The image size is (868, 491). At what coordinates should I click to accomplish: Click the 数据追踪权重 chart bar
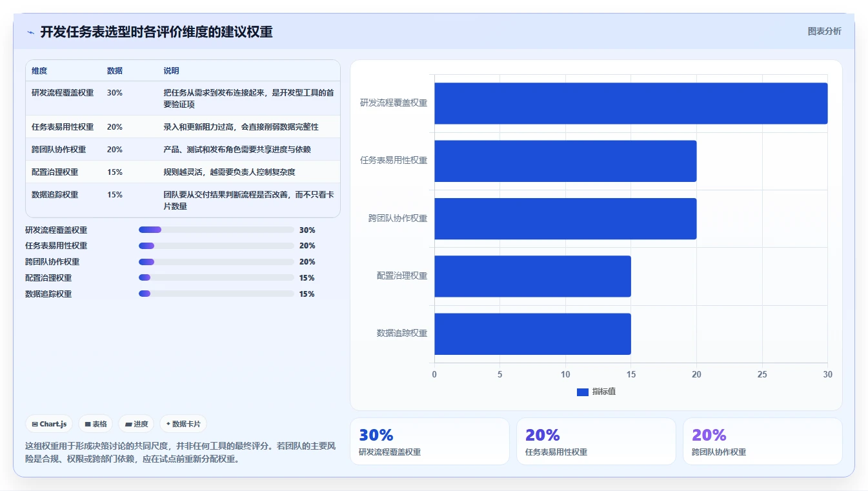[532, 334]
